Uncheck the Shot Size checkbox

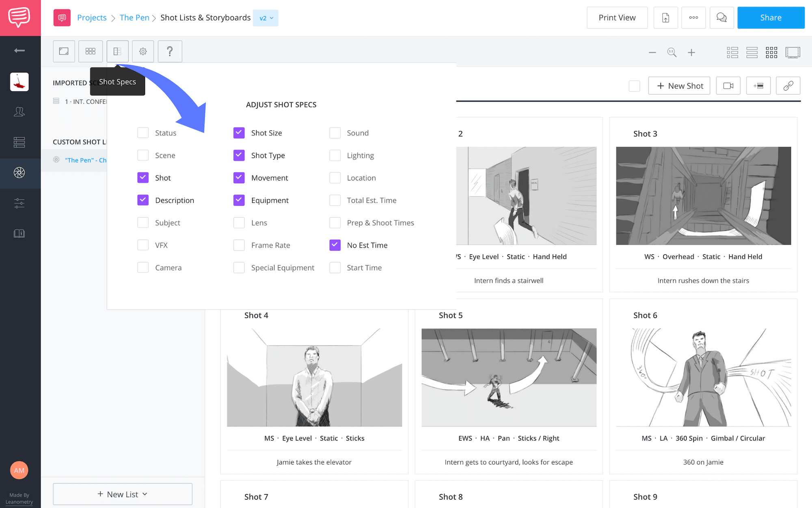239,133
